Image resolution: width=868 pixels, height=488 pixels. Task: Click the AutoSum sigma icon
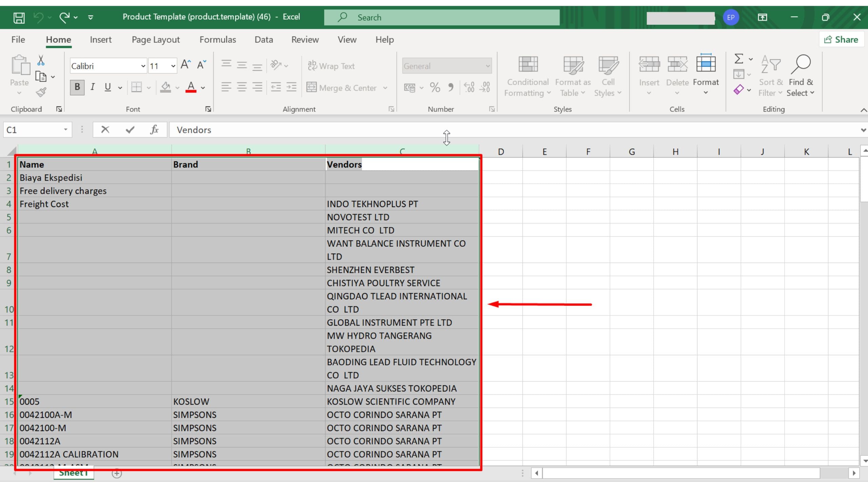coord(739,59)
